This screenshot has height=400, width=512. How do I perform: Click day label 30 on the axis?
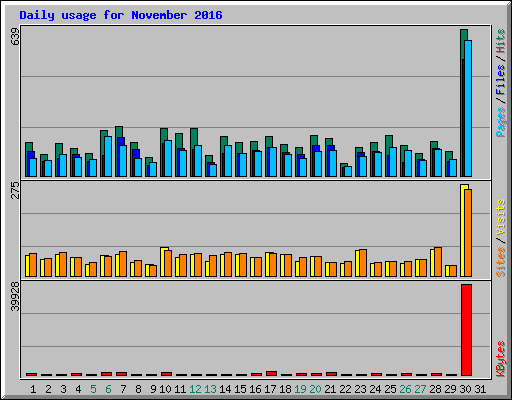tap(465, 389)
